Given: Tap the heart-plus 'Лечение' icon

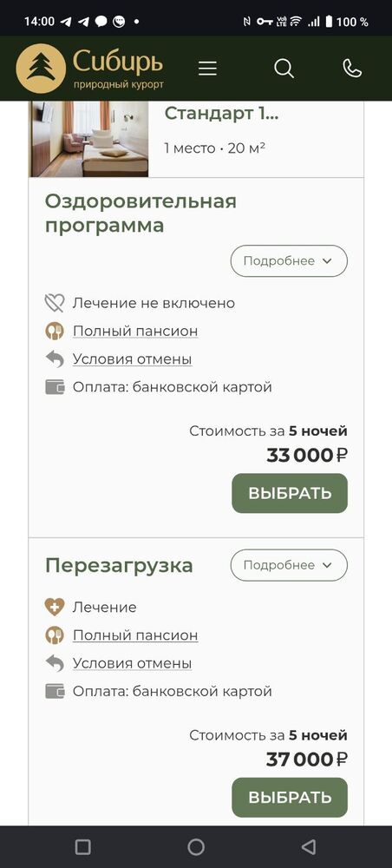Looking at the screenshot, I should [x=55, y=608].
